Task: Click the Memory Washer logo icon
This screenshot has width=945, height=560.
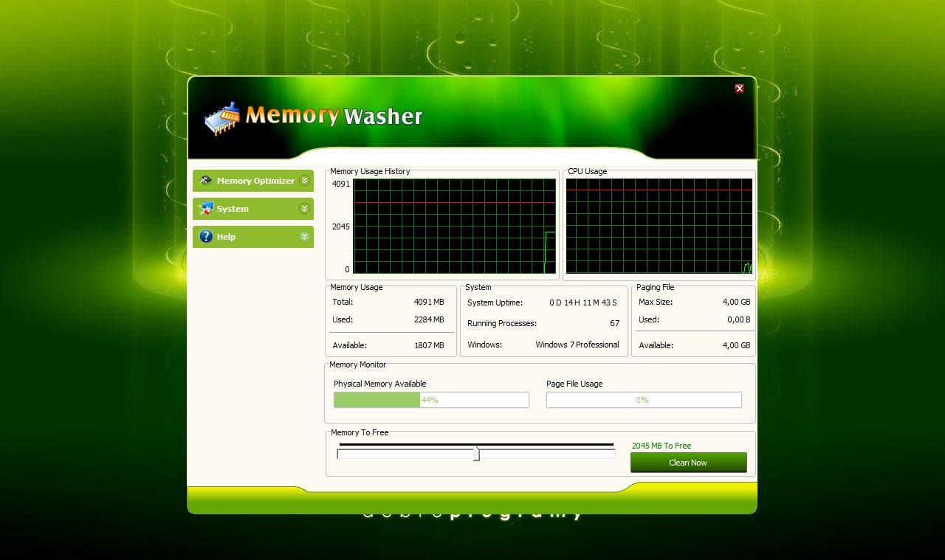Action: coord(222,119)
